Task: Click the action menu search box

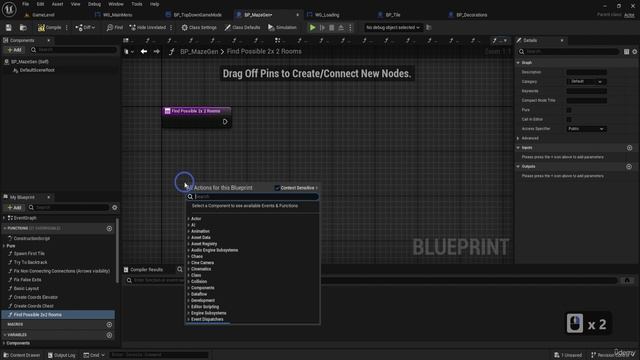Action: 253,197
